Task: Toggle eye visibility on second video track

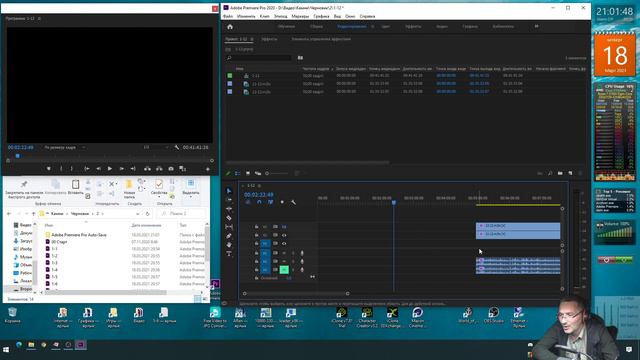Action: pos(284,235)
